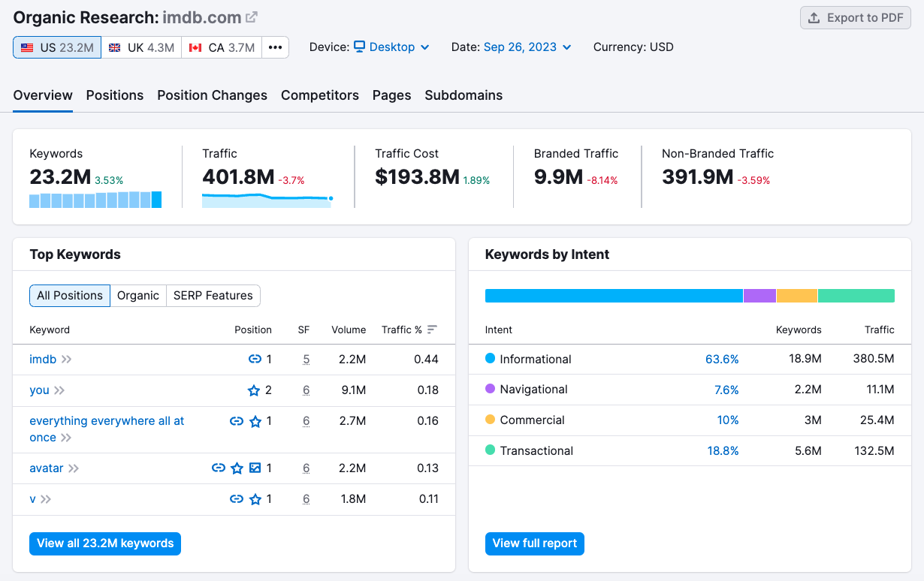Click double chevron next to 'v' keyword
This screenshot has width=924, height=581.
[46, 499]
